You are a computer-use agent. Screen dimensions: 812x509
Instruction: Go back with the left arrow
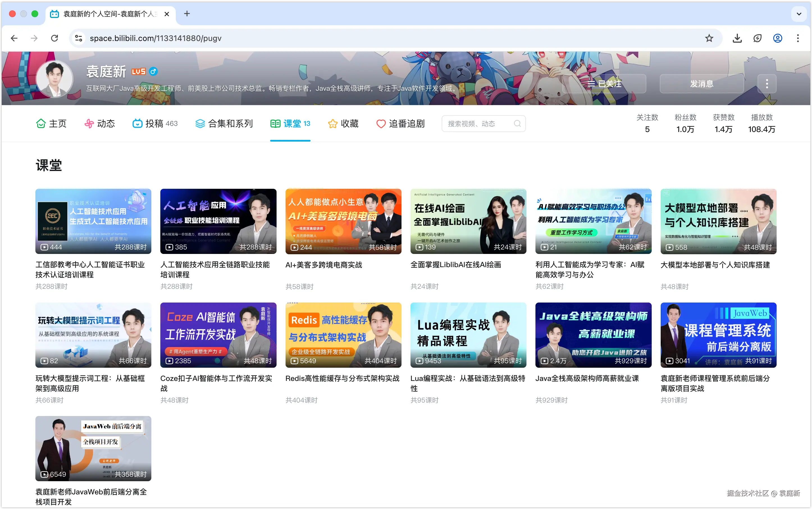[x=14, y=38]
